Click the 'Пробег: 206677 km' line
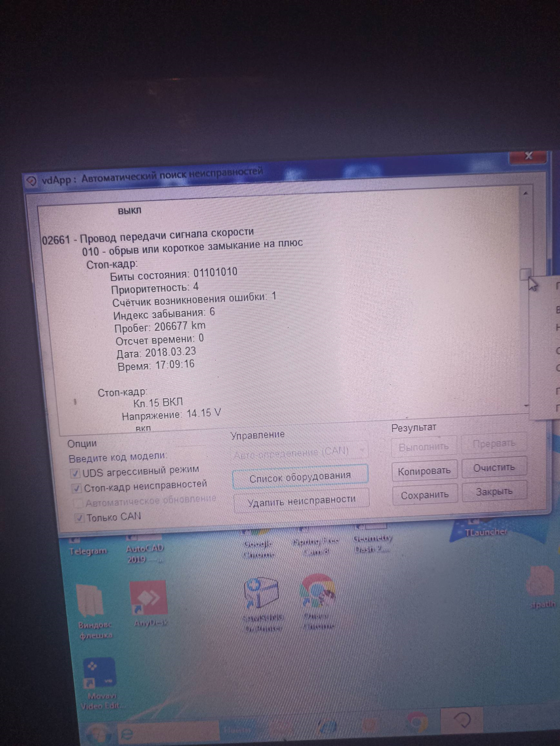This screenshot has width=560, height=746. (x=160, y=327)
